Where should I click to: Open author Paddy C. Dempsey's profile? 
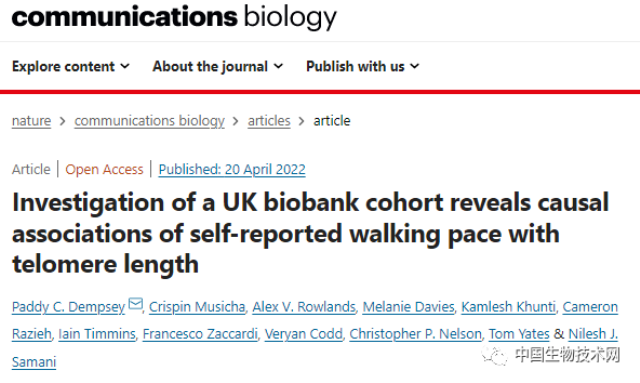(68, 307)
